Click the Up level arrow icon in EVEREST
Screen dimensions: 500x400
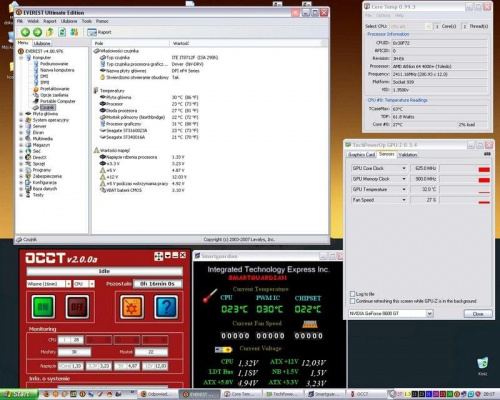[50, 32]
